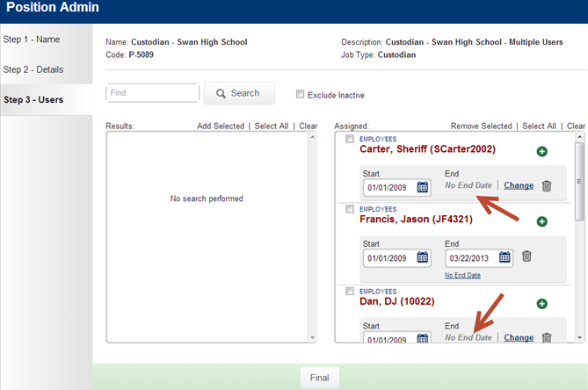Image resolution: width=588 pixels, height=390 pixels.
Task: Click Change link for Carter, Sheriff end date
Action: pyautogui.click(x=519, y=185)
